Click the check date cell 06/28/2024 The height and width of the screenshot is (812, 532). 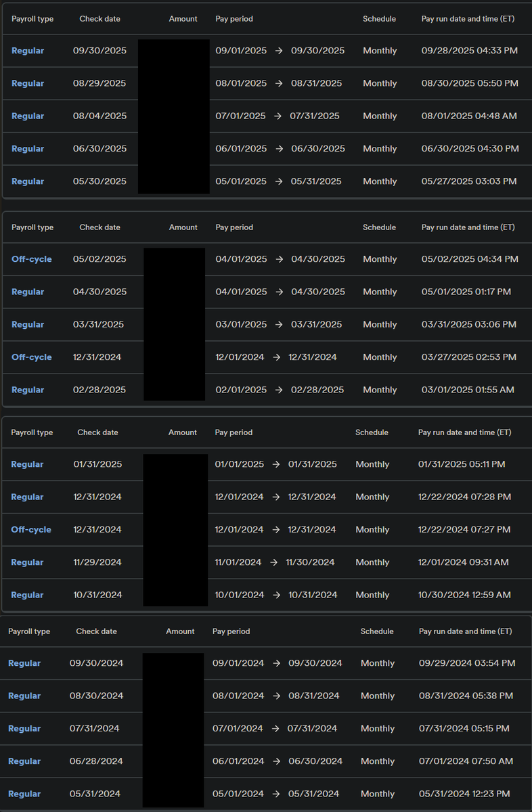click(x=96, y=761)
